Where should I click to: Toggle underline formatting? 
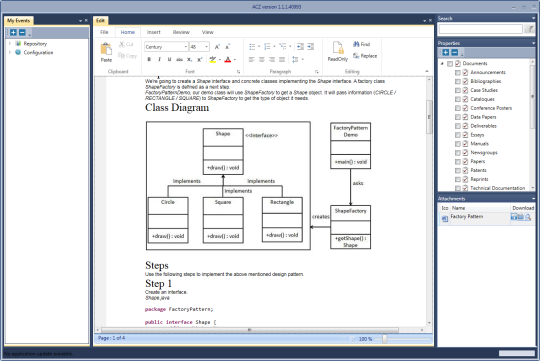(169, 59)
